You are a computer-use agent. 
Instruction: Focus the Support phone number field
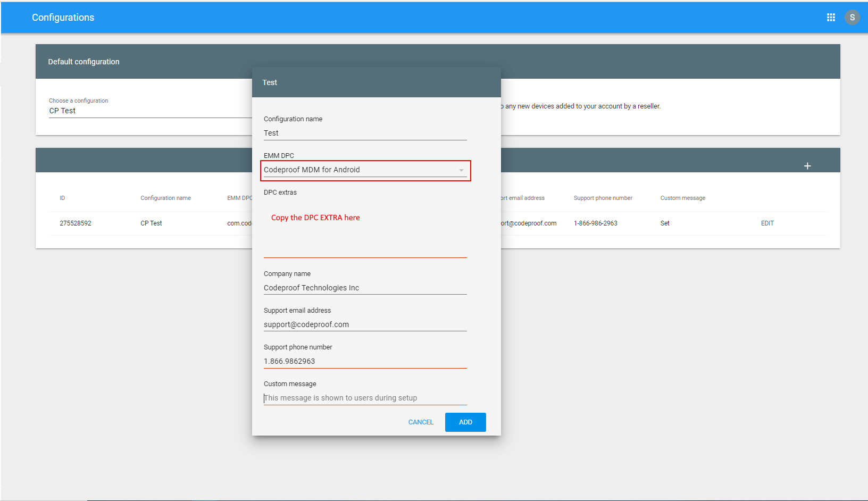click(365, 361)
